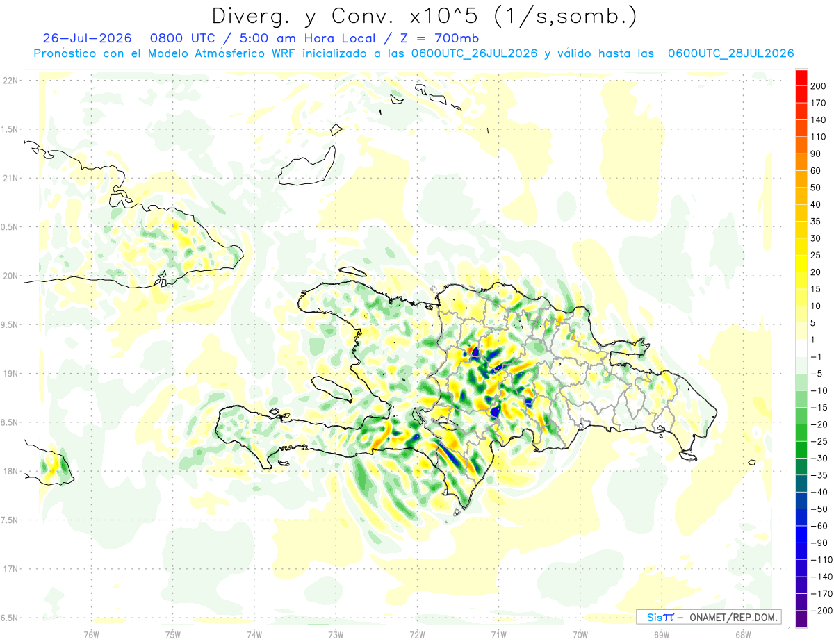834x644 pixels.
Task: Click the '-25' colorbar value
Action: coord(819,441)
